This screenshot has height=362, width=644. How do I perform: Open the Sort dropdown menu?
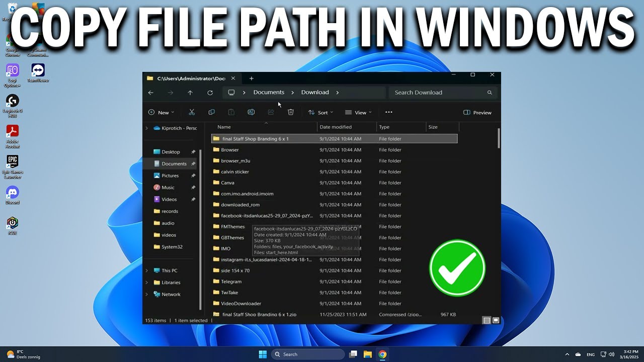pyautogui.click(x=320, y=113)
